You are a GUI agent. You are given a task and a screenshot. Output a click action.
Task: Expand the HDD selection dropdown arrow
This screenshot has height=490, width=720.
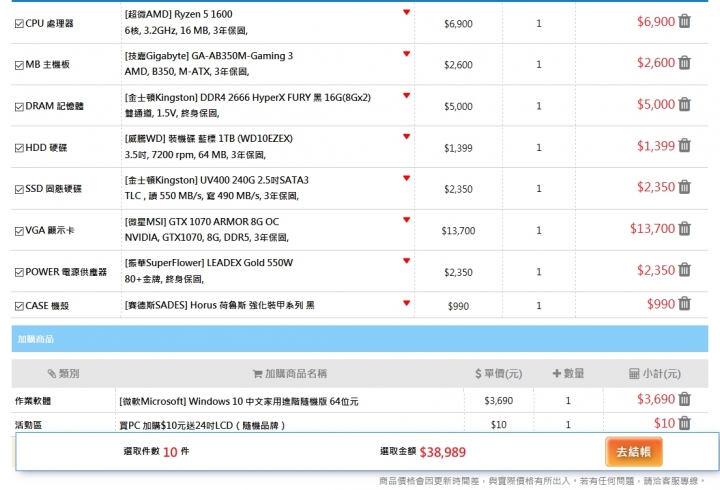click(x=406, y=136)
